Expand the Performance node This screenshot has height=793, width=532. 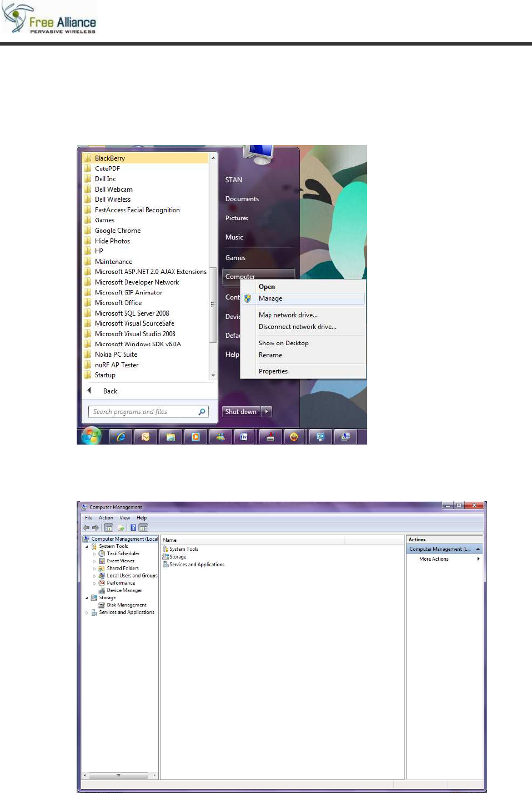pos(94,583)
